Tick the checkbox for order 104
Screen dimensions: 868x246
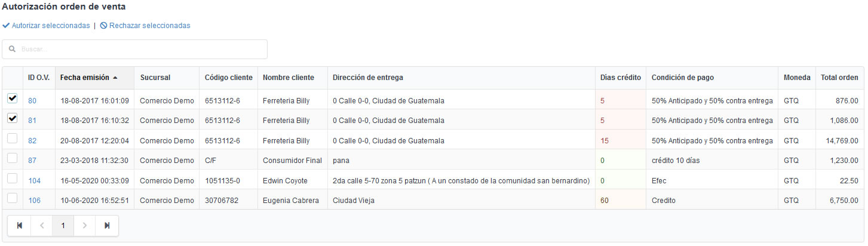click(13, 179)
